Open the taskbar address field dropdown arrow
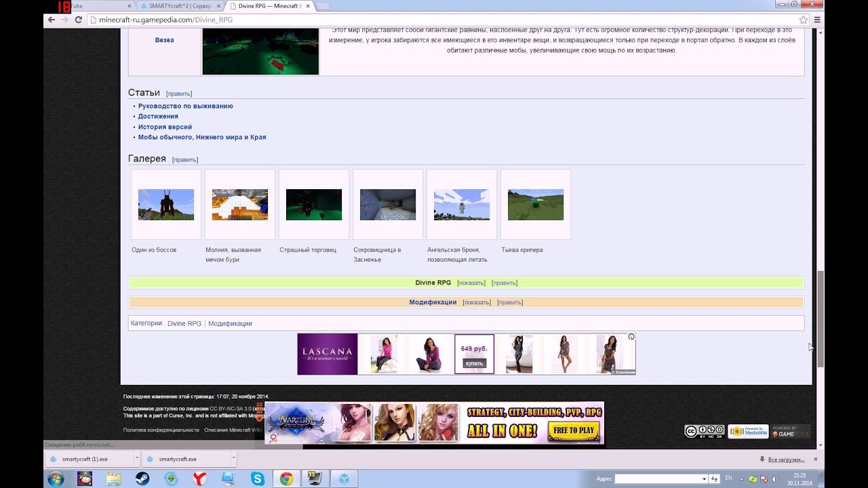 pos(703,479)
